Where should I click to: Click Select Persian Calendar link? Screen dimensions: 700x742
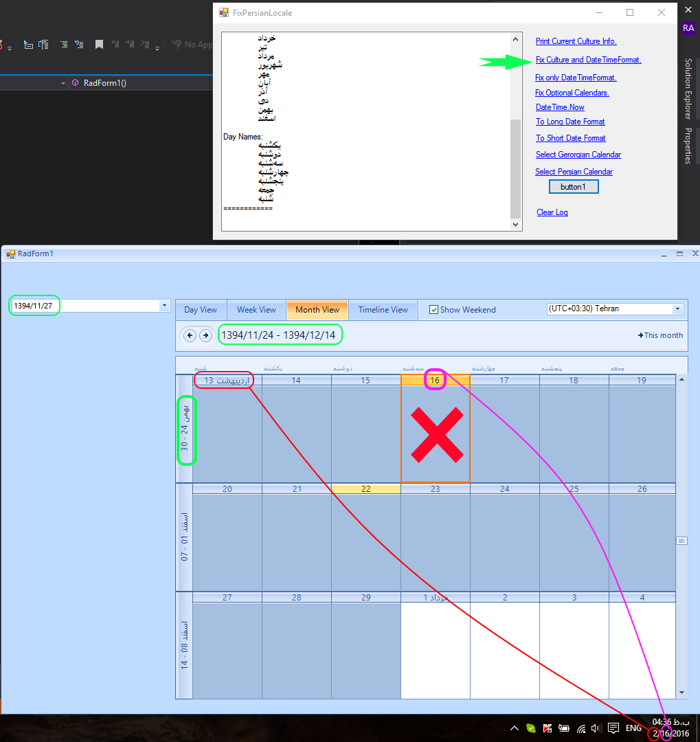pyautogui.click(x=574, y=172)
